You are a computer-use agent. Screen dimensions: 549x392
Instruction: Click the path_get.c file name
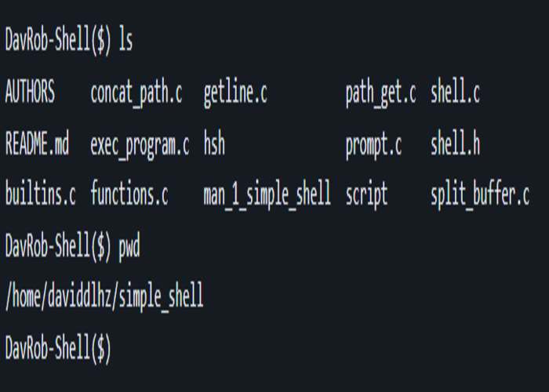[380, 94]
